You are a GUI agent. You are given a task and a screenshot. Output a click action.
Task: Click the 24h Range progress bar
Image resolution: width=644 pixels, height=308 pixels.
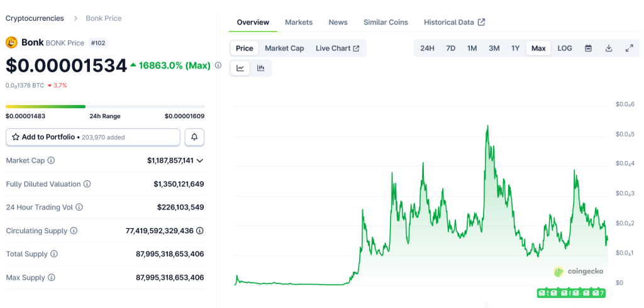105,106
